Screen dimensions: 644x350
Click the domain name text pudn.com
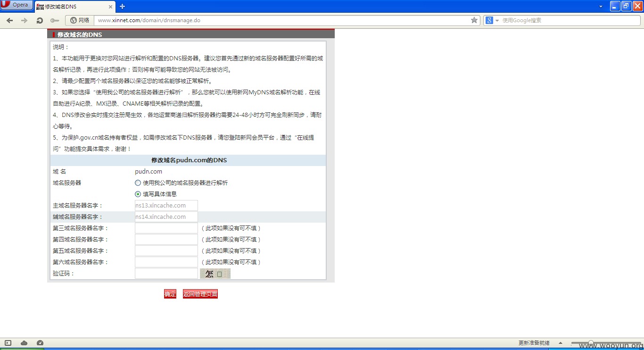point(149,171)
